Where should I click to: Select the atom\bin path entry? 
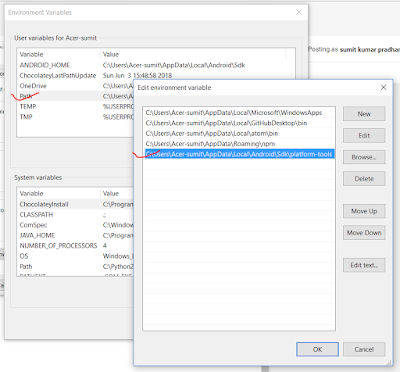[239, 133]
